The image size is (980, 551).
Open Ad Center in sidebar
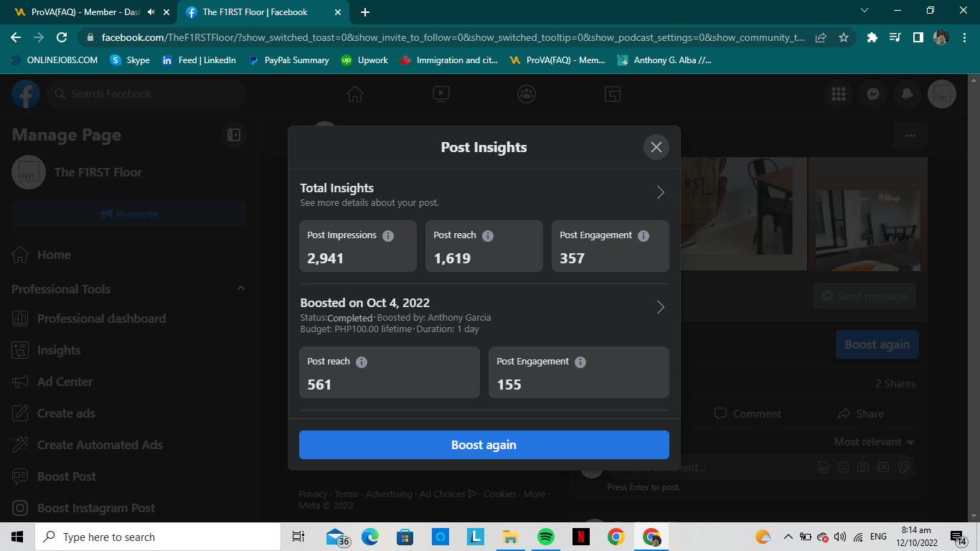click(129, 382)
